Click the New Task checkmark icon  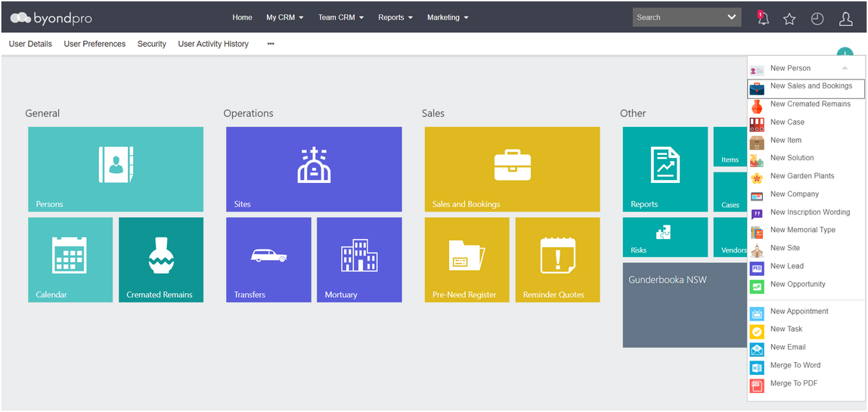(757, 332)
